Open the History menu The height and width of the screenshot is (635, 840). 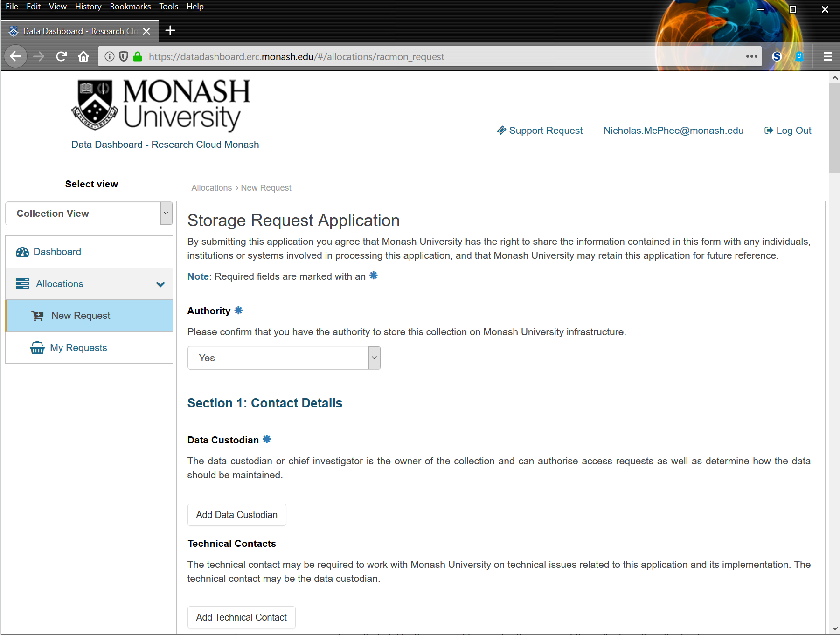[88, 7]
